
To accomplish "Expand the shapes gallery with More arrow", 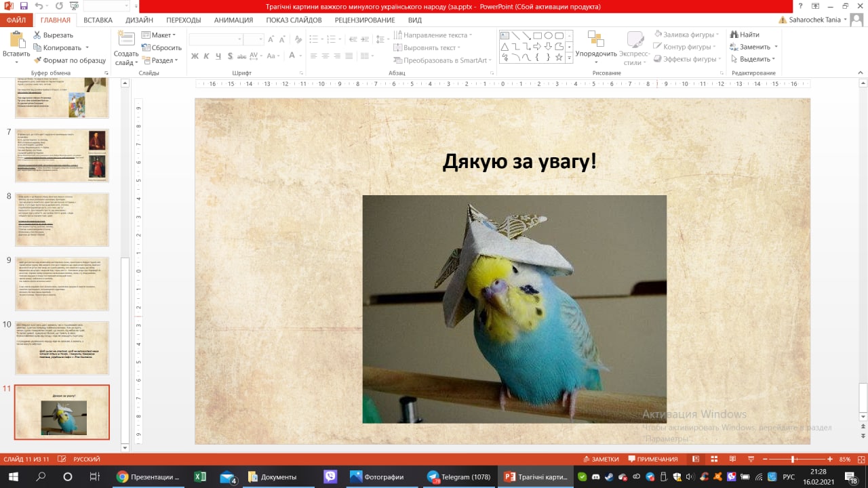I will tap(569, 58).
